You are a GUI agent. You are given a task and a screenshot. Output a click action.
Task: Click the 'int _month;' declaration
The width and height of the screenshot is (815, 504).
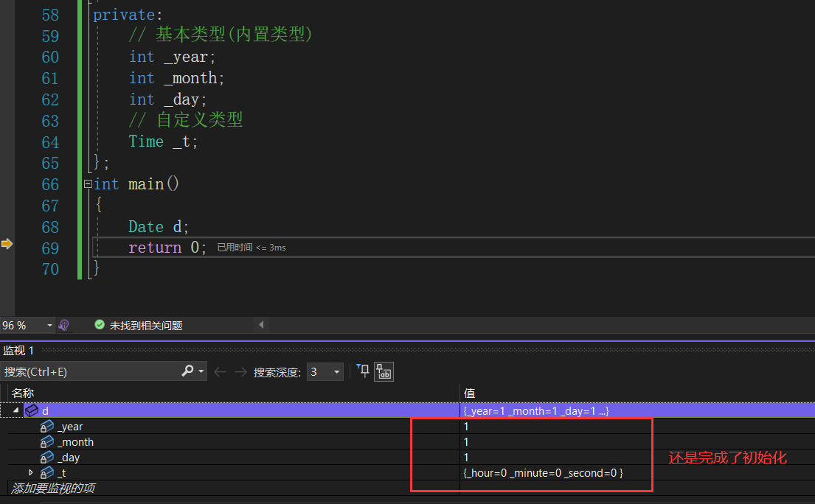[x=177, y=78]
